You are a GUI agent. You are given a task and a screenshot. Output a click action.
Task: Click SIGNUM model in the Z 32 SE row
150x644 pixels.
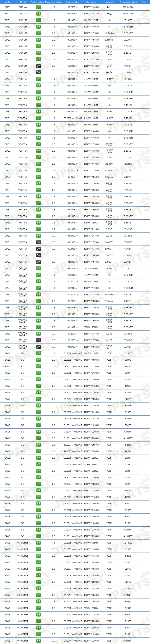tap(23, 60)
